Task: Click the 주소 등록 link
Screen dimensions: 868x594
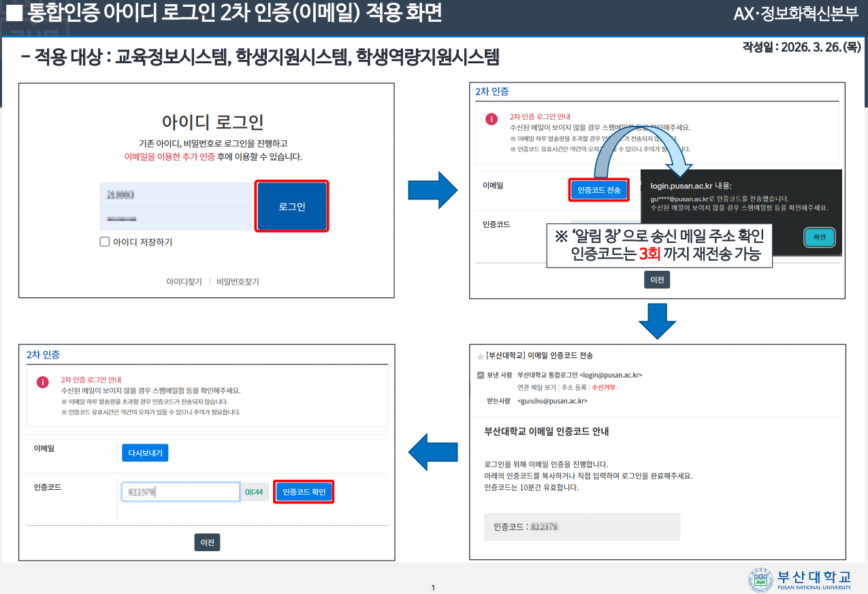Action: (574, 388)
